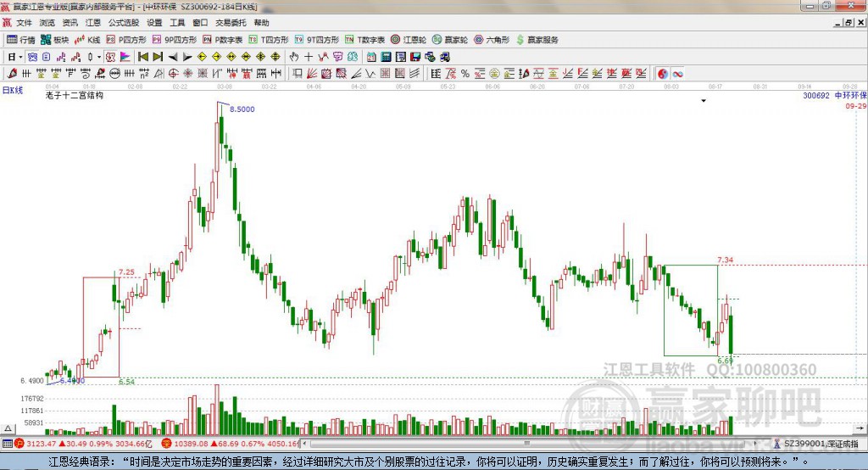Image resolution: width=868 pixels, height=470 pixels.
Task: Open the calculator icon
Action: 387,57
